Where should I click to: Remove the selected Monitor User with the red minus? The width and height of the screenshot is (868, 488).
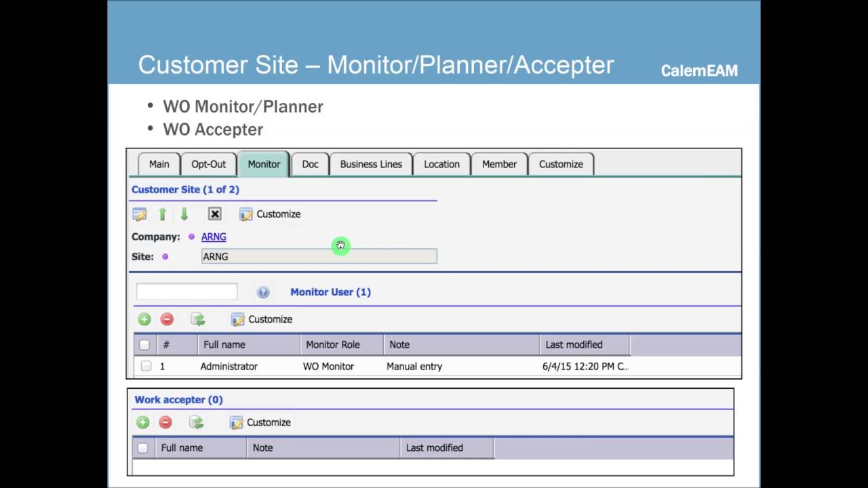(x=167, y=319)
